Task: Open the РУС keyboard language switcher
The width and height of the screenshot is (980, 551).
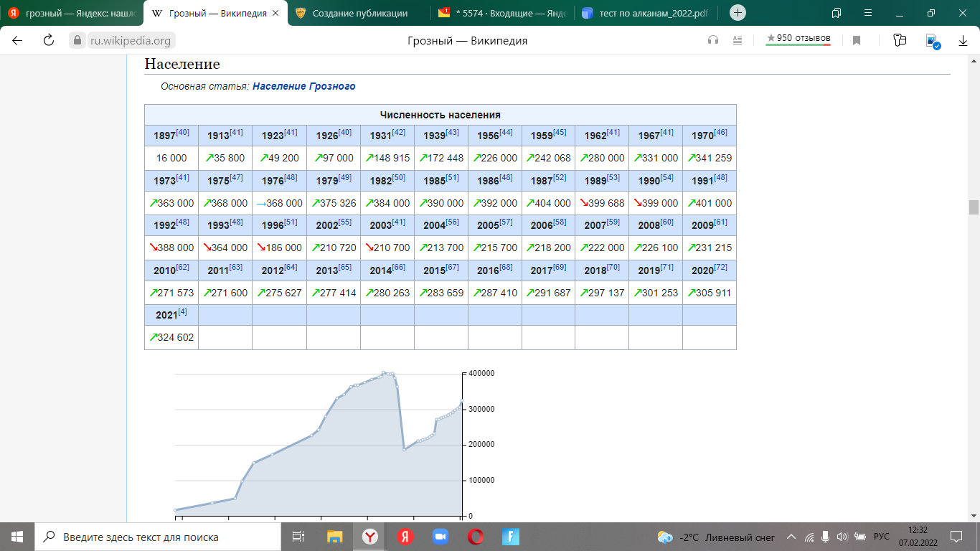Action: [882, 537]
